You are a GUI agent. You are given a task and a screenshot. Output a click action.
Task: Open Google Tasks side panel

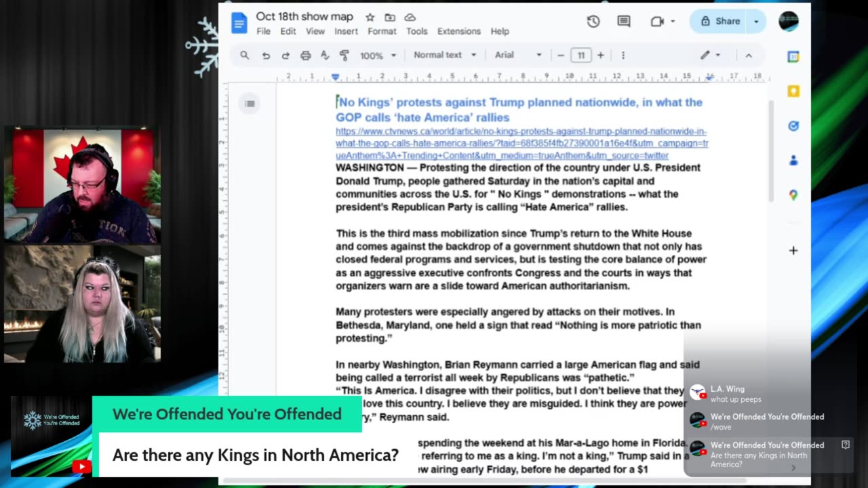[793, 126]
